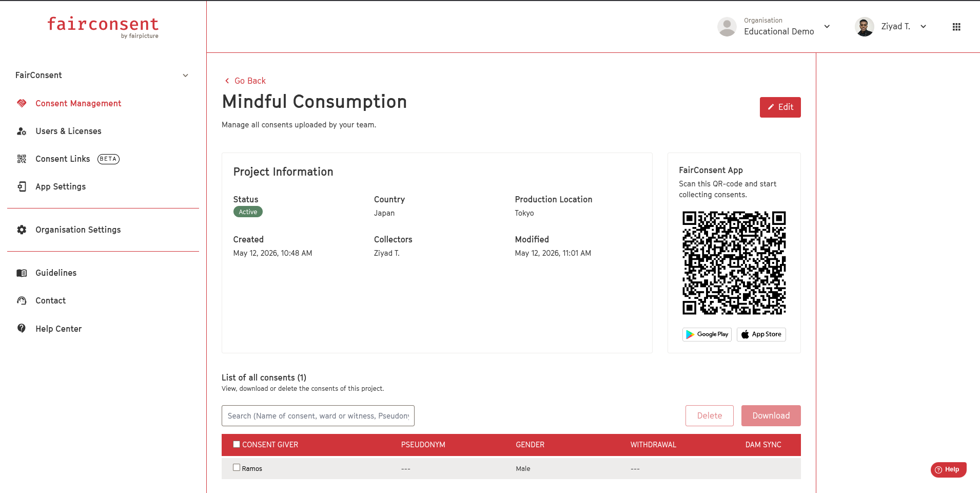The width and height of the screenshot is (980, 493).
Task: Click the Educational Demo organisation name
Action: [x=779, y=31]
